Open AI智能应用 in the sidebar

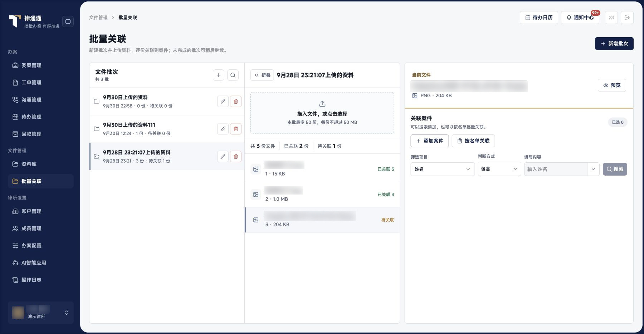click(x=41, y=263)
